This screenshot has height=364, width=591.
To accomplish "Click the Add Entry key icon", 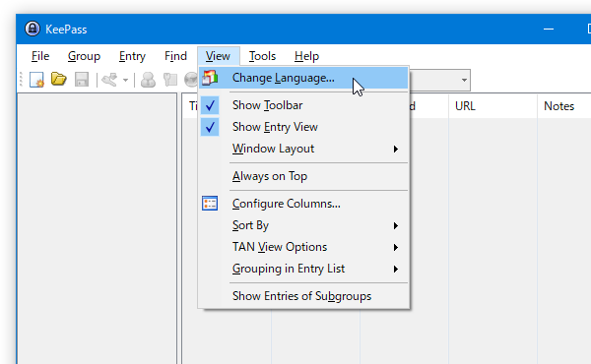I will (109, 80).
